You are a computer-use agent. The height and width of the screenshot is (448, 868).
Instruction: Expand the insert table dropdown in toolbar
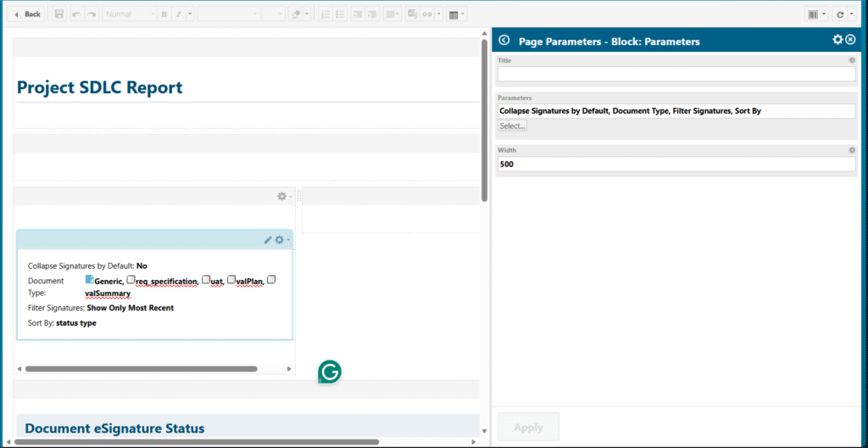[457, 14]
